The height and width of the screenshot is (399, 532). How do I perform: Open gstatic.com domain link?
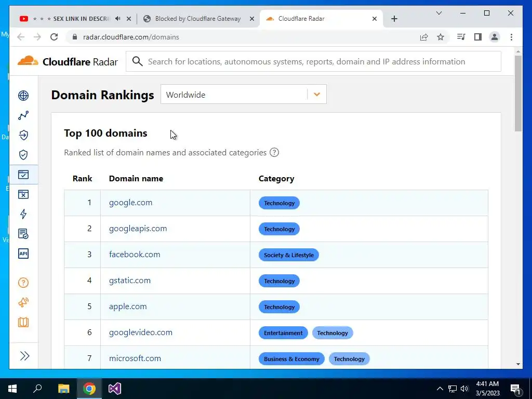pos(129,281)
